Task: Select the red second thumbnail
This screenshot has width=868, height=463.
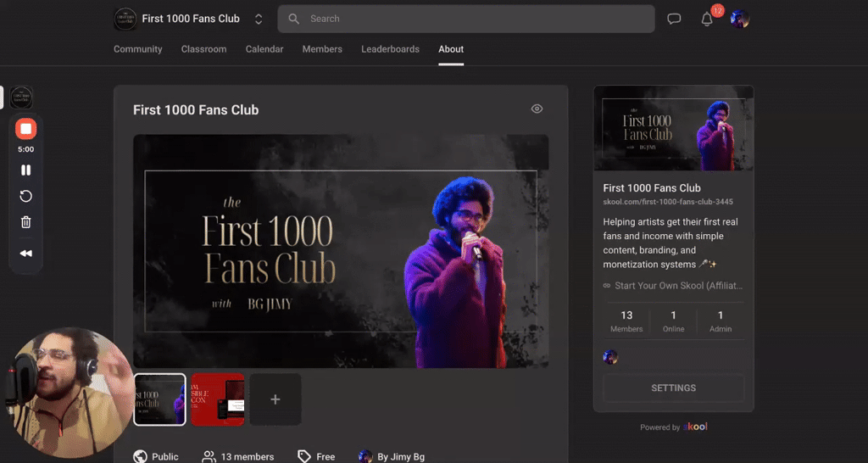Action: pos(218,399)
